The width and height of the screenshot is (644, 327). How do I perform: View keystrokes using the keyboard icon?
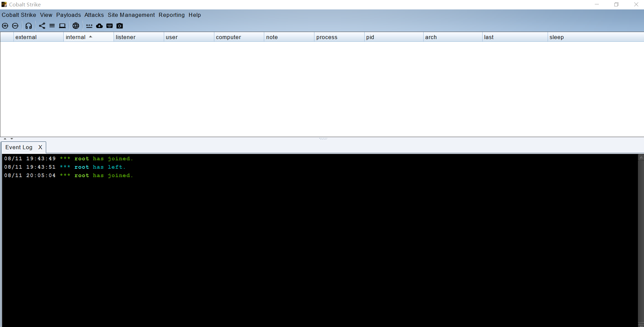110,26
